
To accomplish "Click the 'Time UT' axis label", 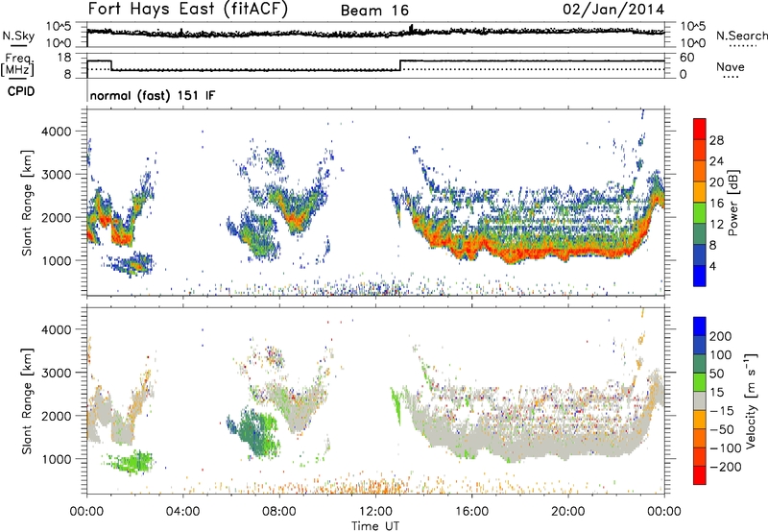I will coord(375,526).
